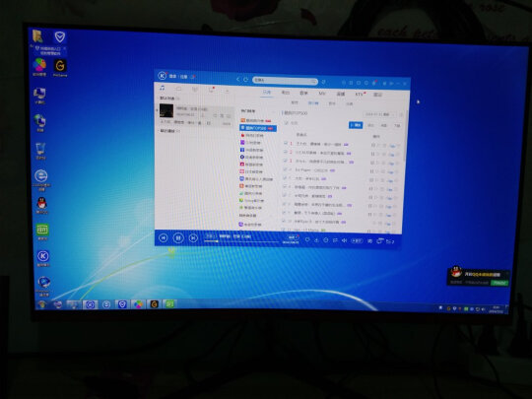Screen dimensions: 532x399
Task: Select the highlighted TOP500 chart entry
Action: coord(258,128)
